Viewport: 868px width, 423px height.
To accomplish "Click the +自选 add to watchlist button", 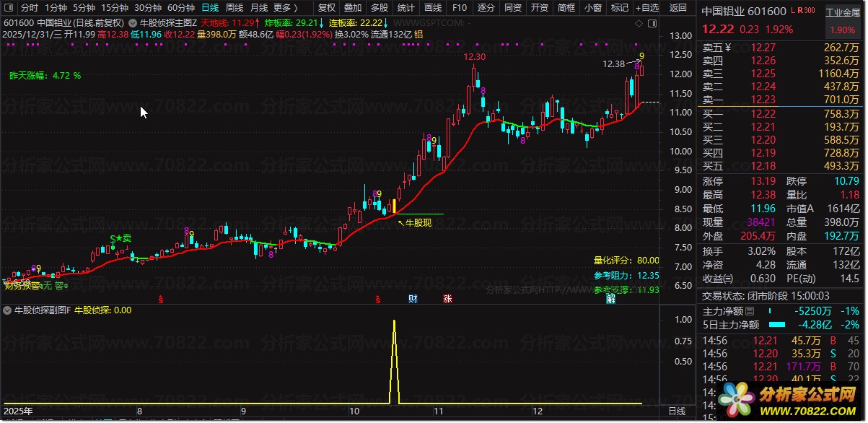I will [647, 8].
